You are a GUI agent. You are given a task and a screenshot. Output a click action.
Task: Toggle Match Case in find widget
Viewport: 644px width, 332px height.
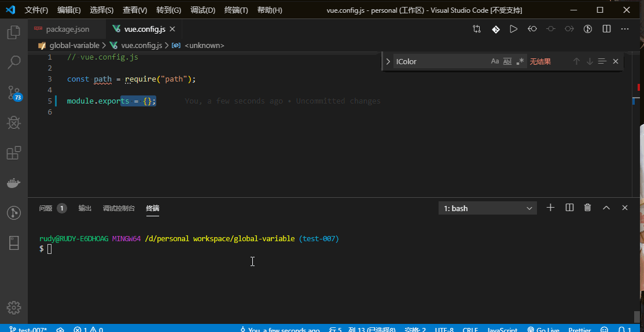pos(495,61)
